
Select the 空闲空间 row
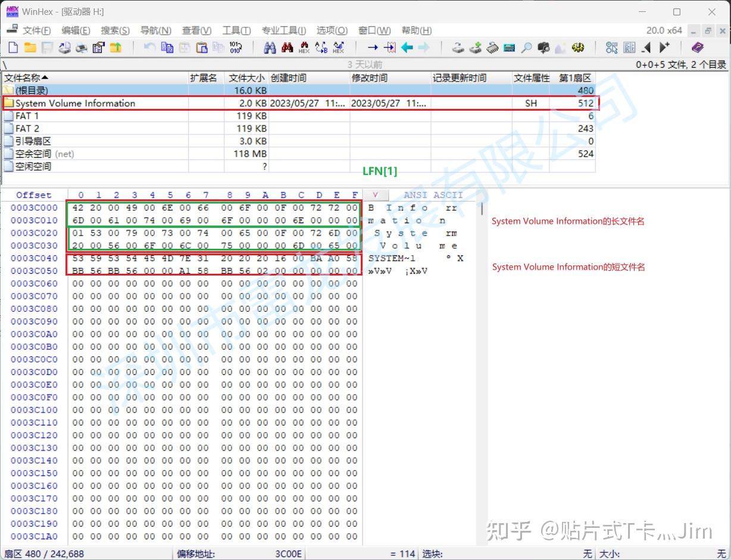tap(299, 166)
